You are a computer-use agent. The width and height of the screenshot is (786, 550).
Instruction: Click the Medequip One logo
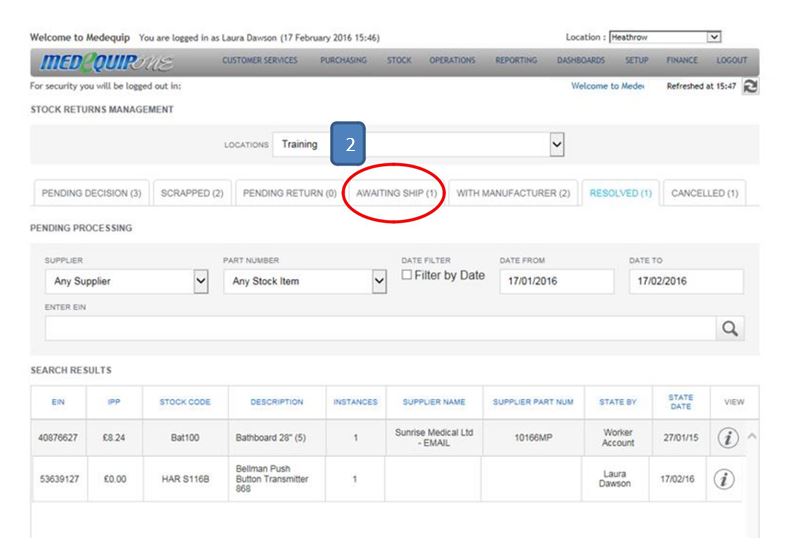point(107,63)
